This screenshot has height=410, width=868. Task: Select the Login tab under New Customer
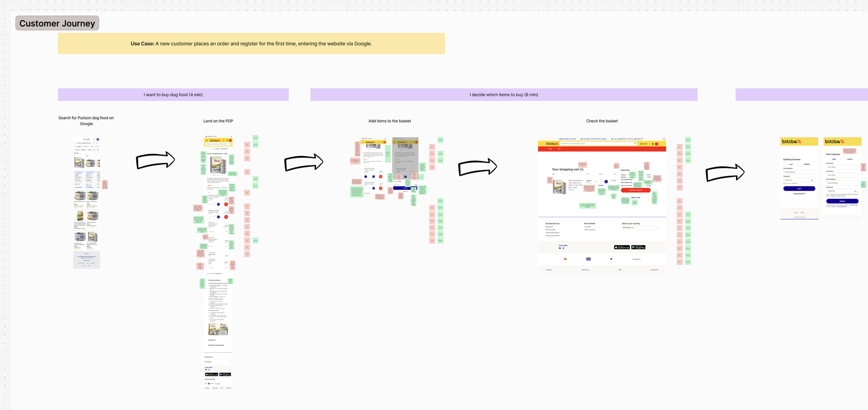834,159
